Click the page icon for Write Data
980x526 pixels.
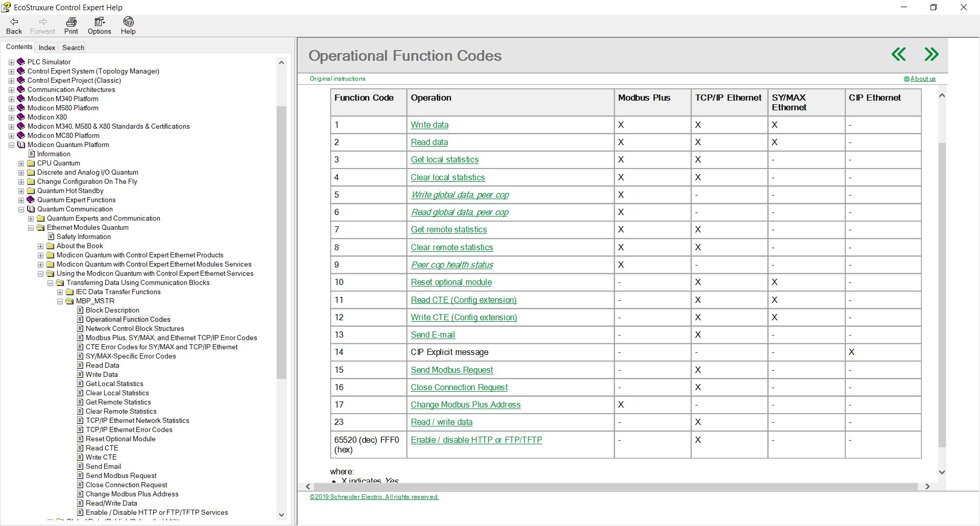(x=80, y=374)
